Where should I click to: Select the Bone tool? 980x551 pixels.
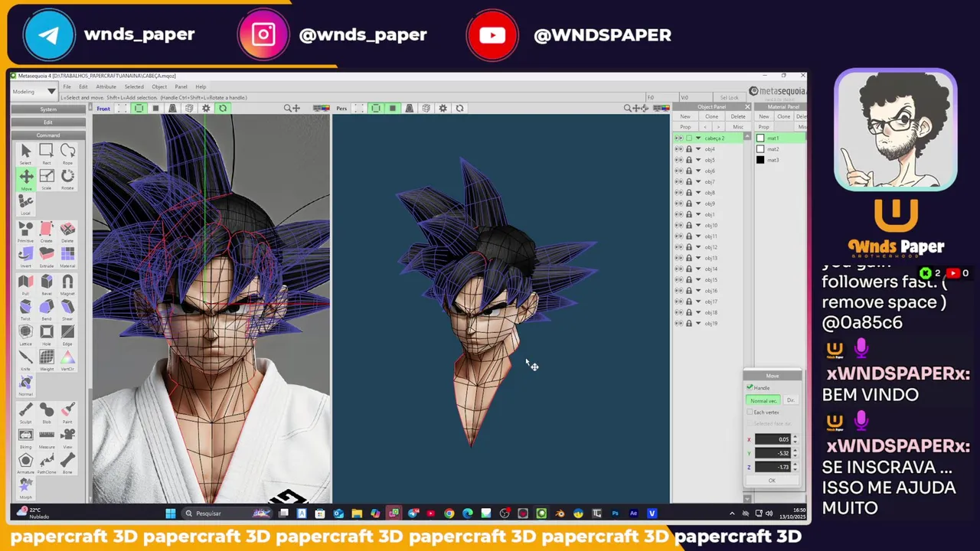pyautogui.click(x=67, y=463)
